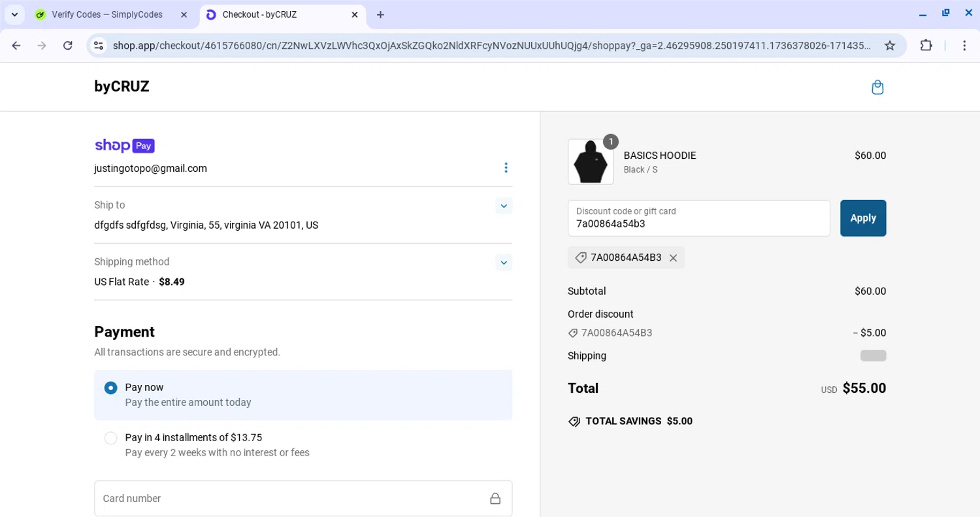The height and width of the screenshot is (517, 980).
Task: Click the byCRUZ store name link
Action: point(122,87)
